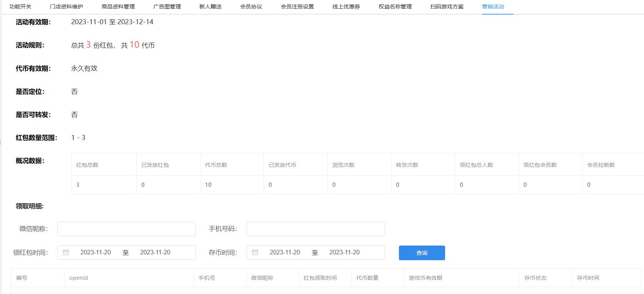Screen dimensions: 644x294
Task: Set 存币时间 start date field
Action: pos(285,252)
